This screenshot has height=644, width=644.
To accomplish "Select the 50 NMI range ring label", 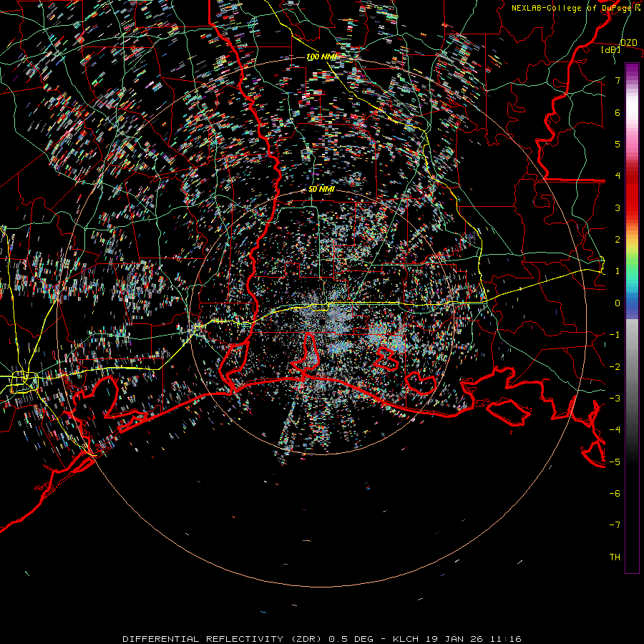I will click(x=321, y=190).
